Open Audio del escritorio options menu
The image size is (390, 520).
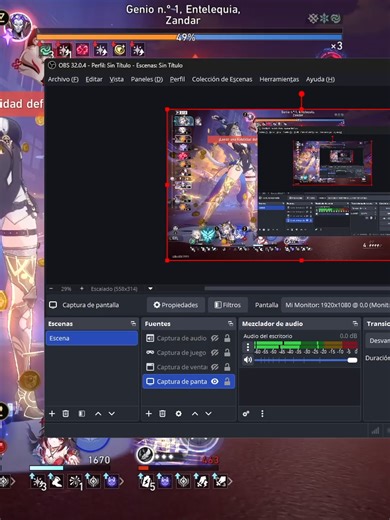coord(248,347)
